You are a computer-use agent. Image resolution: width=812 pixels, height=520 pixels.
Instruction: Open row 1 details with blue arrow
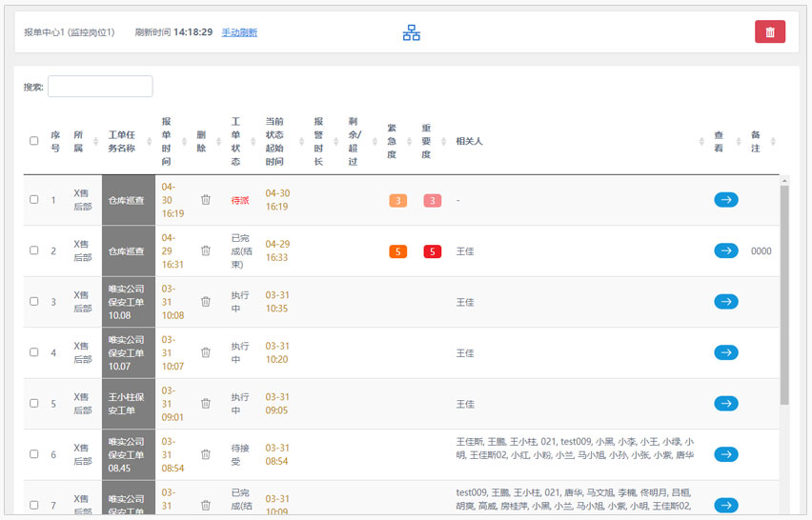725,200
